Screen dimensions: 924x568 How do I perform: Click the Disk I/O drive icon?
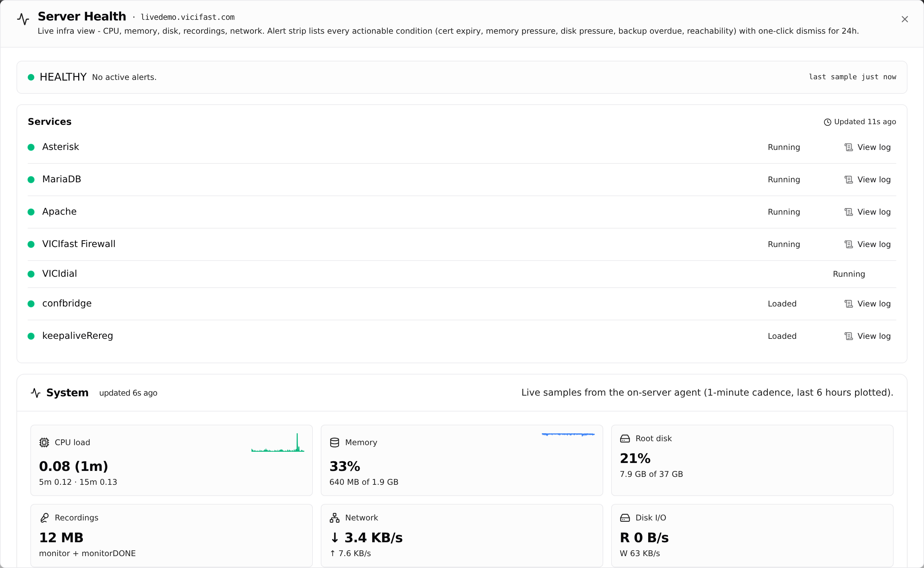click(625, 518)
